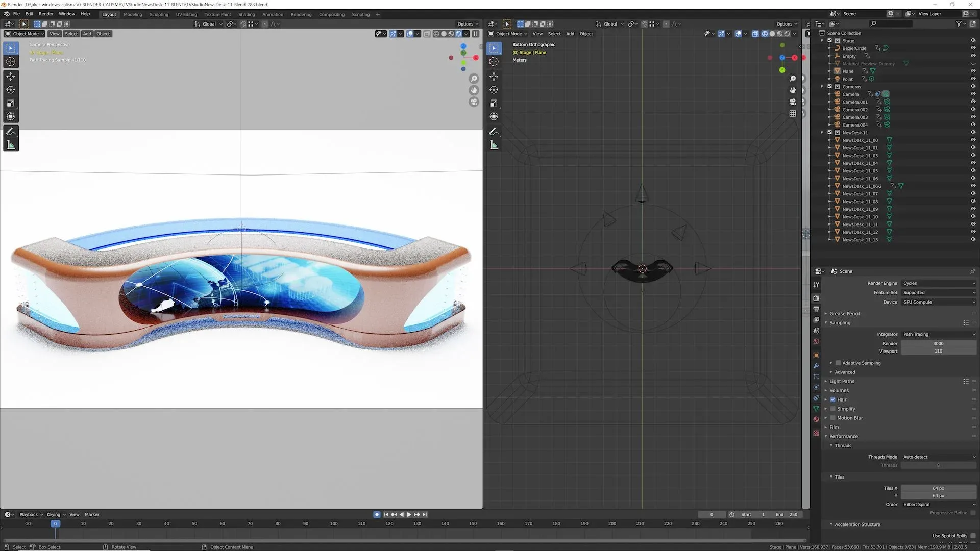Hide NewsDesk_11_05 with eye icon

(x=973, y=170)
